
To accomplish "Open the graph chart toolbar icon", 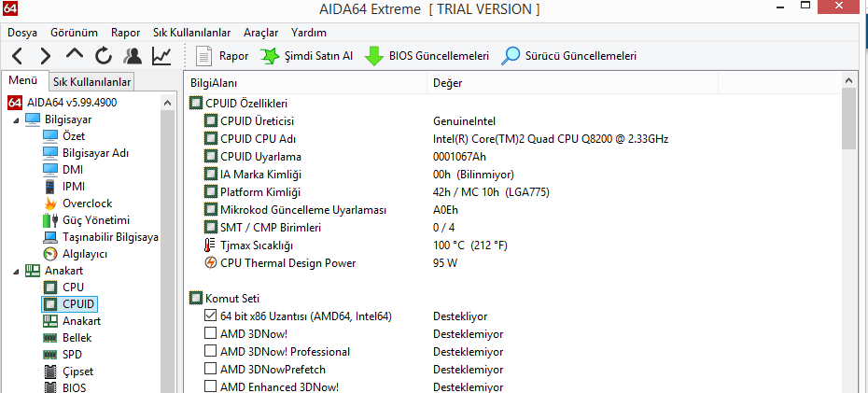I will pyautogui.click(x=161, y=56).
